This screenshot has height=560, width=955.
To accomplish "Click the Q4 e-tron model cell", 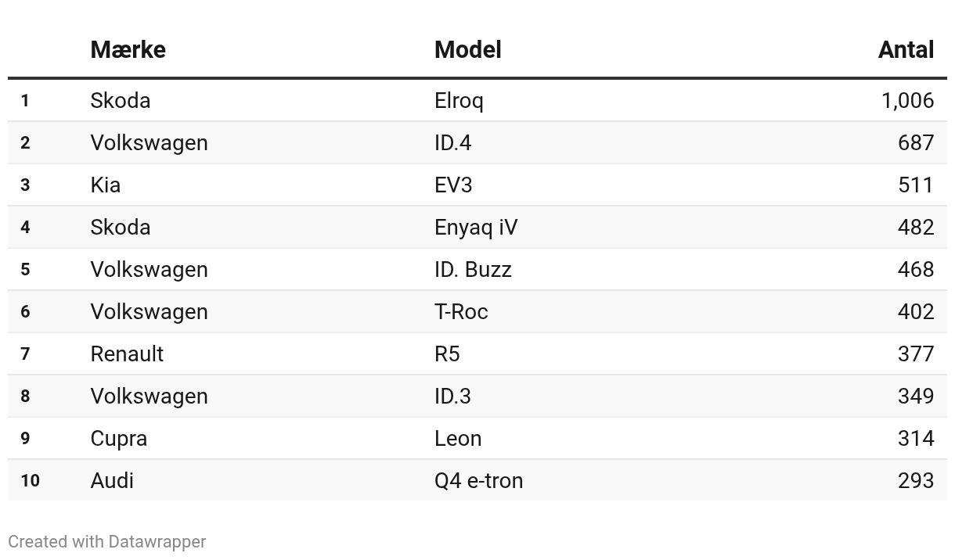I will tap(478, 480).
